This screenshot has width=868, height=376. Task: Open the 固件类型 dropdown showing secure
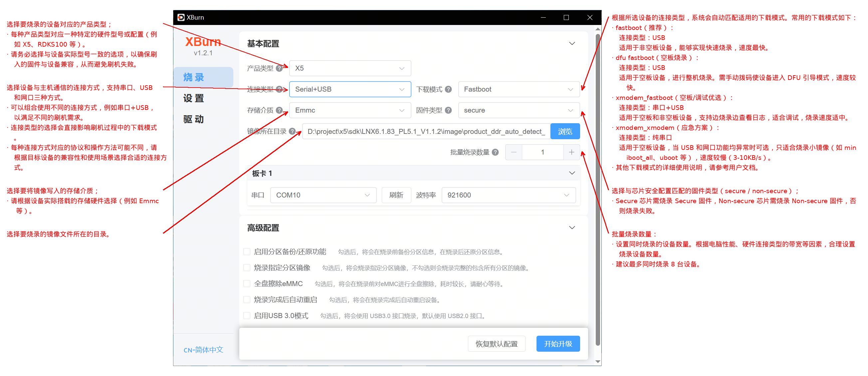point(519,110)
